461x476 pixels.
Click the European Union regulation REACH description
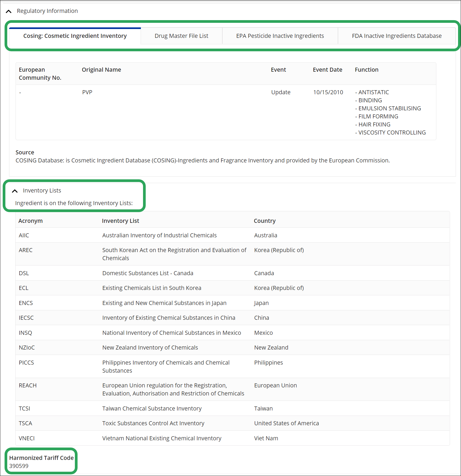173,389
